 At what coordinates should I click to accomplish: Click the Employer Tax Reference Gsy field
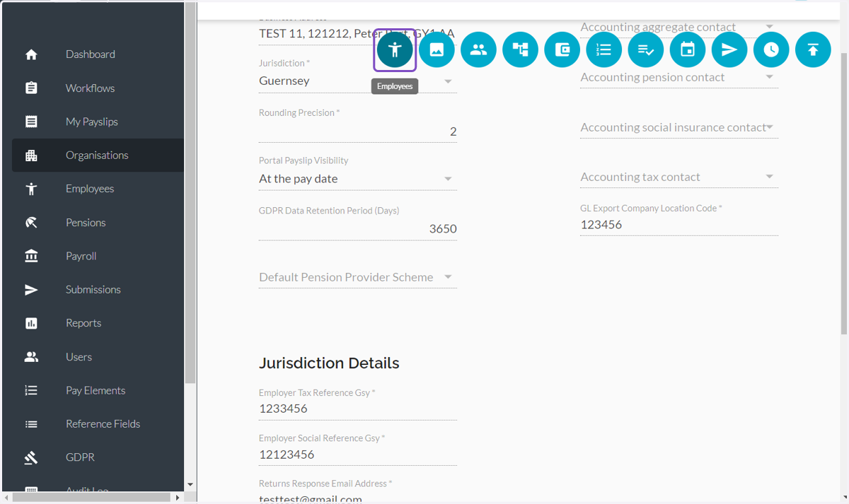pyautogui.click(x=357, y=409)
